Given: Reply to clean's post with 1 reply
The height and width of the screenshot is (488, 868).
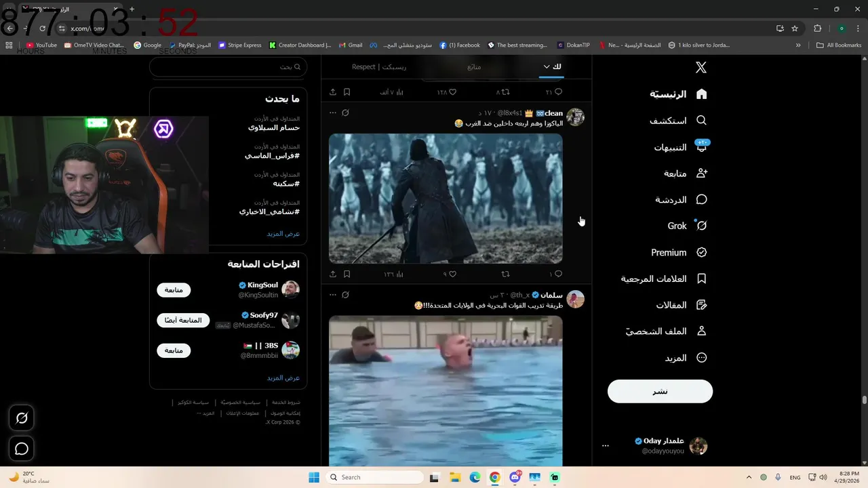Looking at the screenshot, I should pos(556,274).
